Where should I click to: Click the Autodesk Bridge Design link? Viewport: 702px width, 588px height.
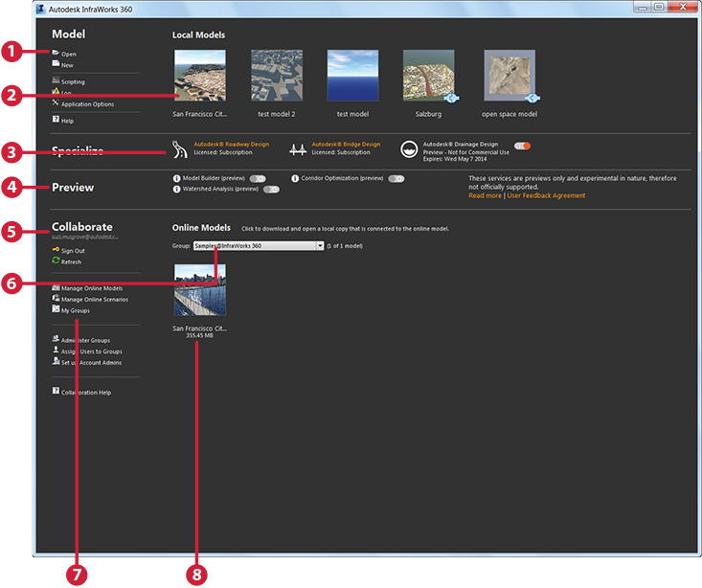[346, 145]
